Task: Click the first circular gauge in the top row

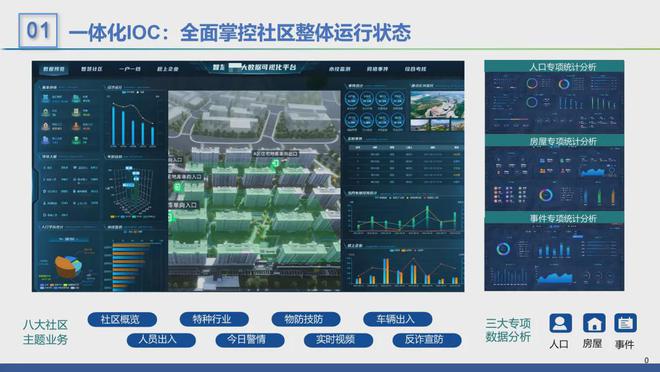Action: point(351,99)
